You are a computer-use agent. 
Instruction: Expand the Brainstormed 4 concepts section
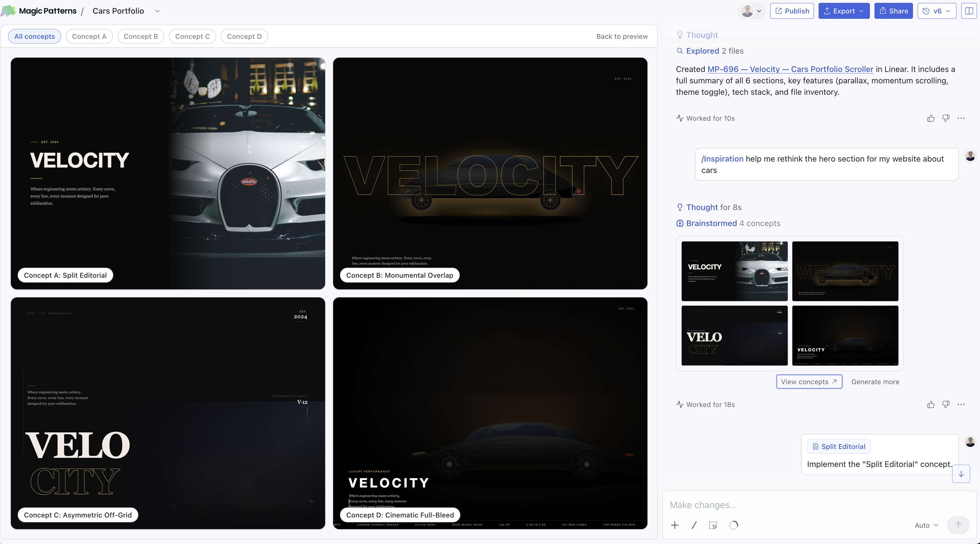click(x=728, y=223)
